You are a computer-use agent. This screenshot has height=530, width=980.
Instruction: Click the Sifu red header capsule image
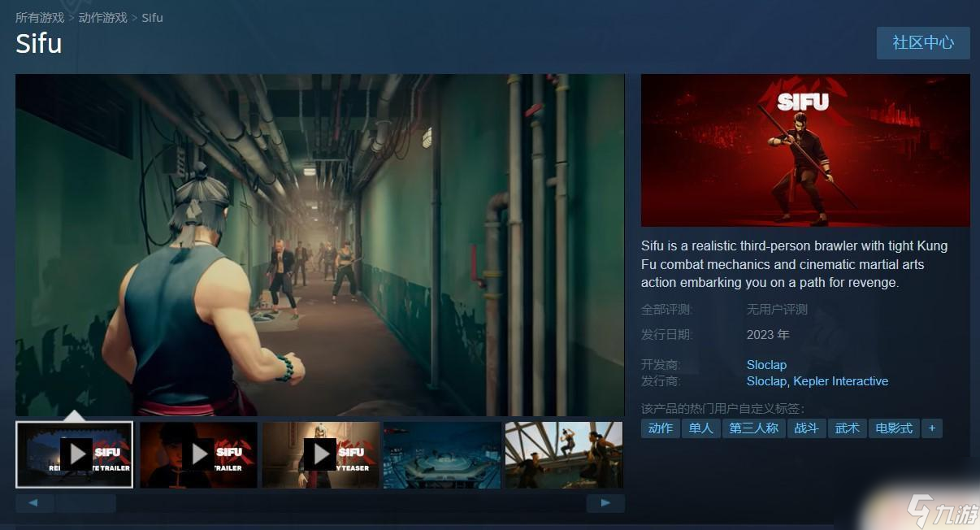point(805,150)
